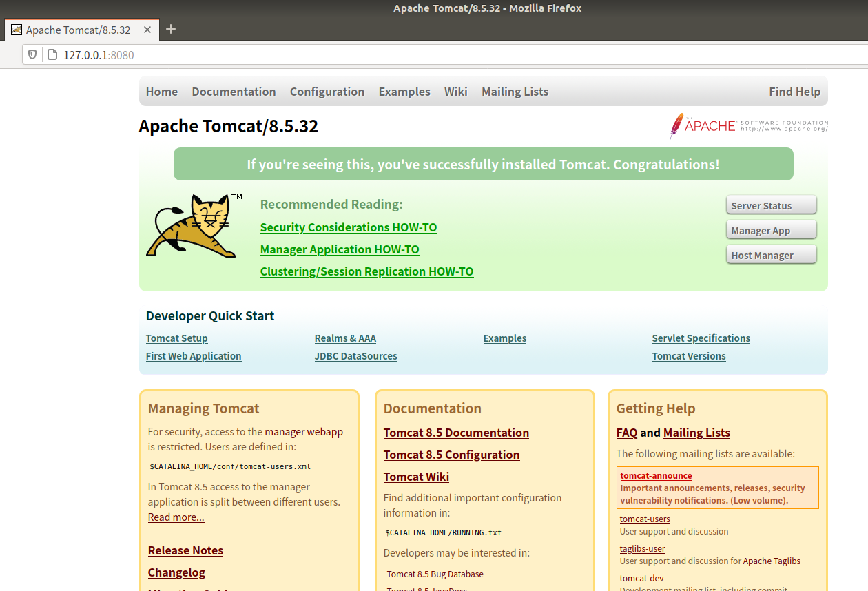Open the Realms & AAA link
The height and width of the screenshot is (591, 868).
(x=345, y=338)
